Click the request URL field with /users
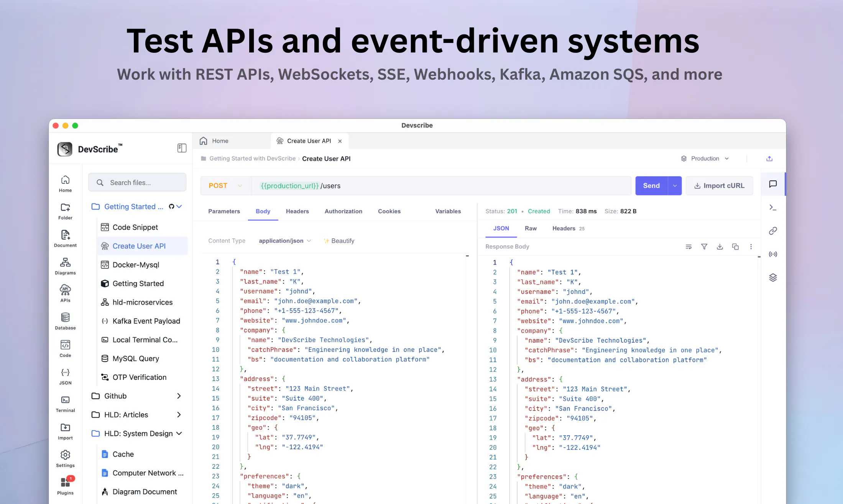Image resolution: width=843 pixels, height=504 pixels. tap(441, 186)
